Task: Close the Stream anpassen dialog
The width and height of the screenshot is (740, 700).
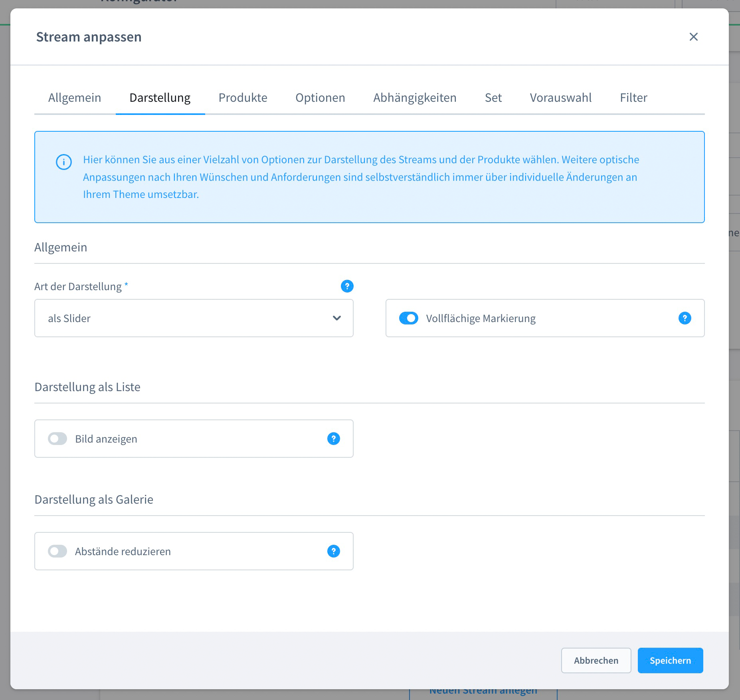Action: [694, 37]
